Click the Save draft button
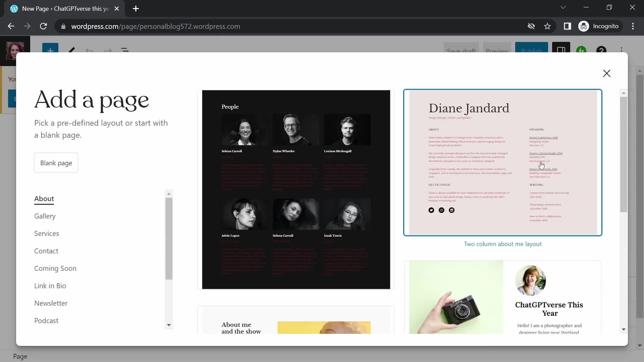The height and width of the screenshot is (362, 644). (x=461, y=50)
